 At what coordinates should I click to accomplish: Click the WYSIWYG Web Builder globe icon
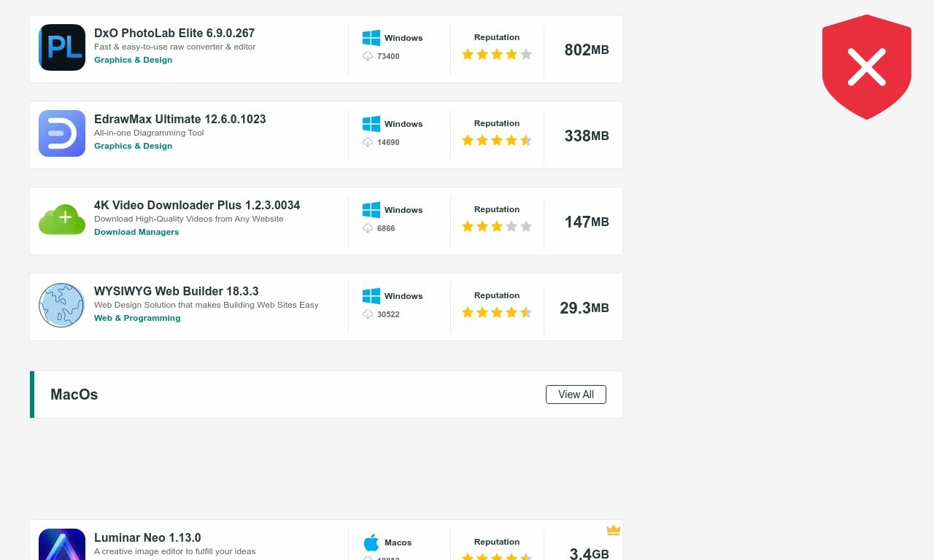(62, 306)
